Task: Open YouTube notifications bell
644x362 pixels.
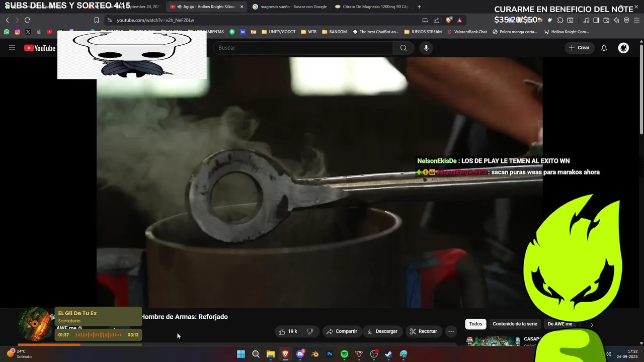Action: [x=604, y=48]
